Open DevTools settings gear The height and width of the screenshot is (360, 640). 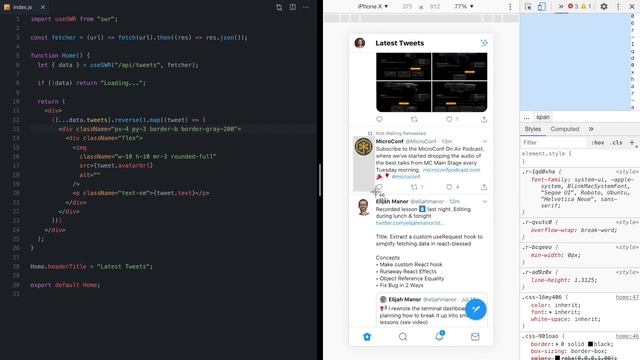[x=604, y=7]
